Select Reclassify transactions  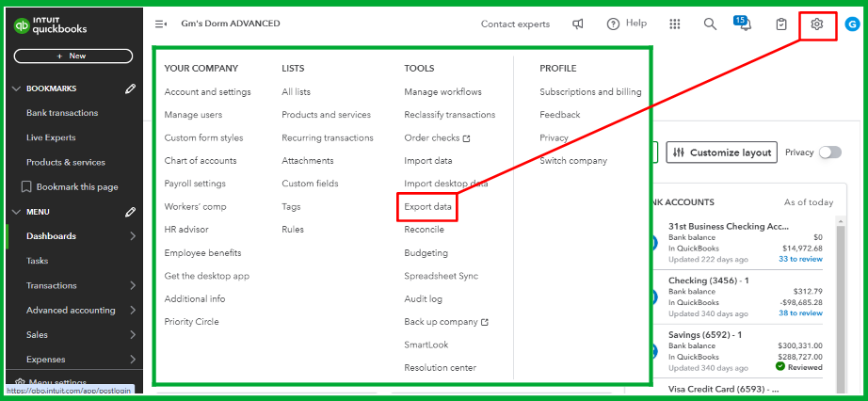tap(449, 115)
